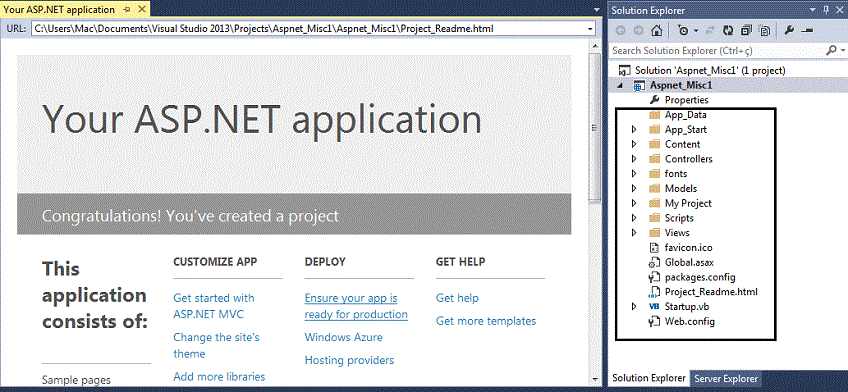848x392 pixels.
Task: Switch to the Server Explorer tab
Action: [726, 378]
